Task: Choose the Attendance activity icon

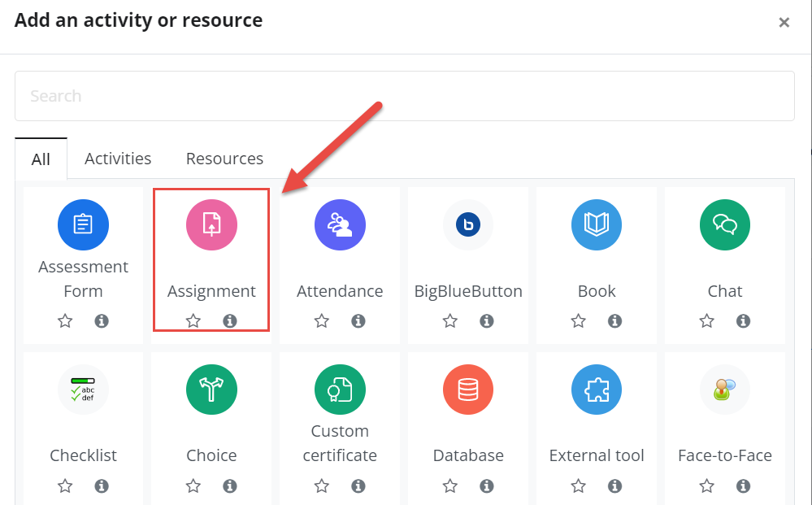Action: pos(340,224)
